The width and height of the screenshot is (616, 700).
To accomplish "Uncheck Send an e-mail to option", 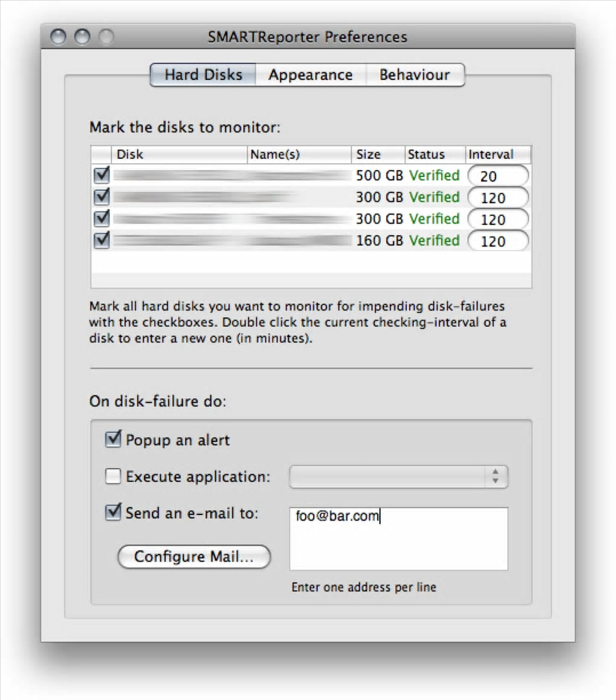I will 113,512.
